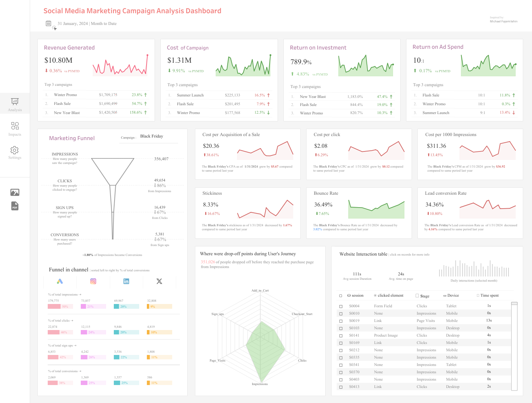
Task: Check the checkbox for session S0004
Action: tap(340, 306)
